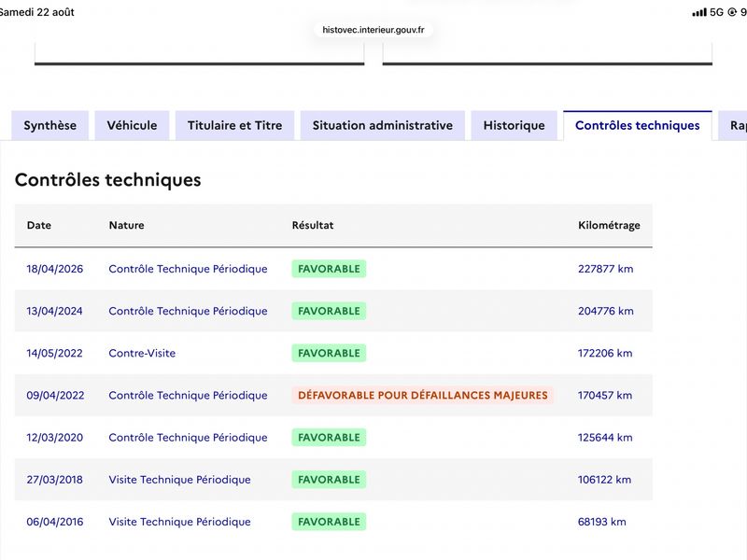Image resolution: width=747 pixels, height=560 pixels.
Task: Tap the cellular signal strength icon
Action: 699,12
